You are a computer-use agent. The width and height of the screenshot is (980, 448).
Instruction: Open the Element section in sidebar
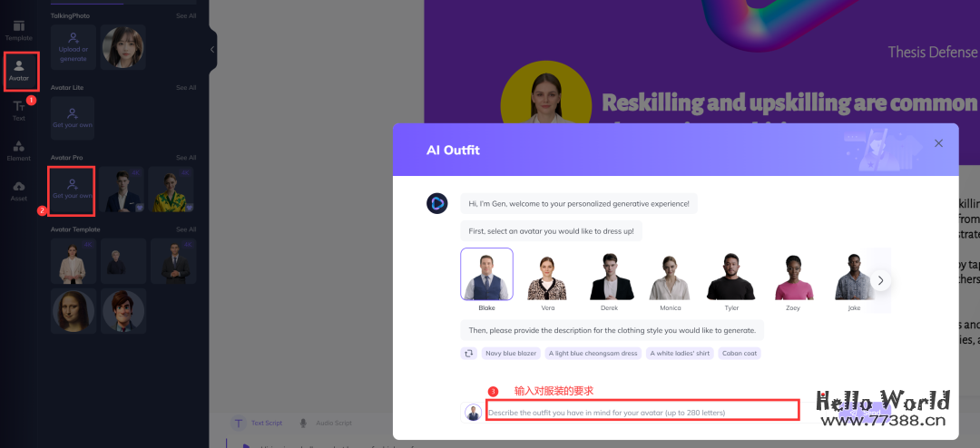[x=19, y=151]
